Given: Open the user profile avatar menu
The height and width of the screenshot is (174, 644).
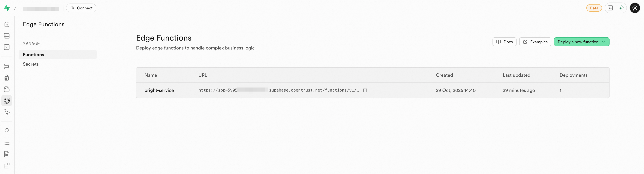Looking at the screenshot, I should (635, 8).
